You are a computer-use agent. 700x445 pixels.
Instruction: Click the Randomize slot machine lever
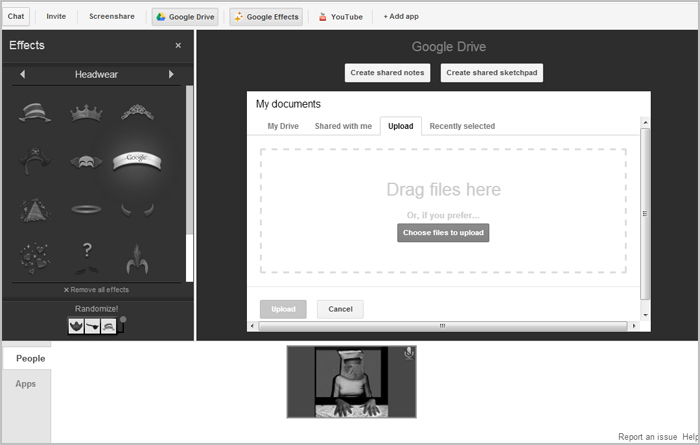123,324
